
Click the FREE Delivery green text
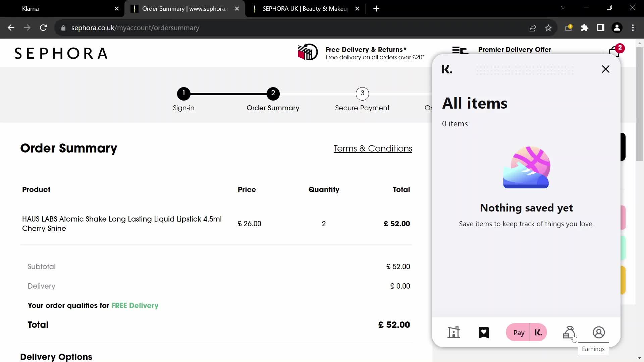tap(135, 306)
